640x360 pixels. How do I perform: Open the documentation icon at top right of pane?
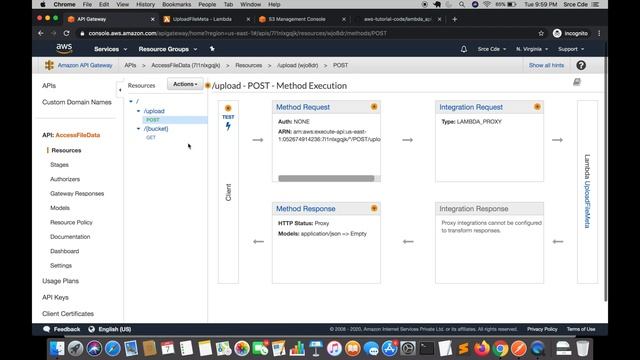(577, 82)
